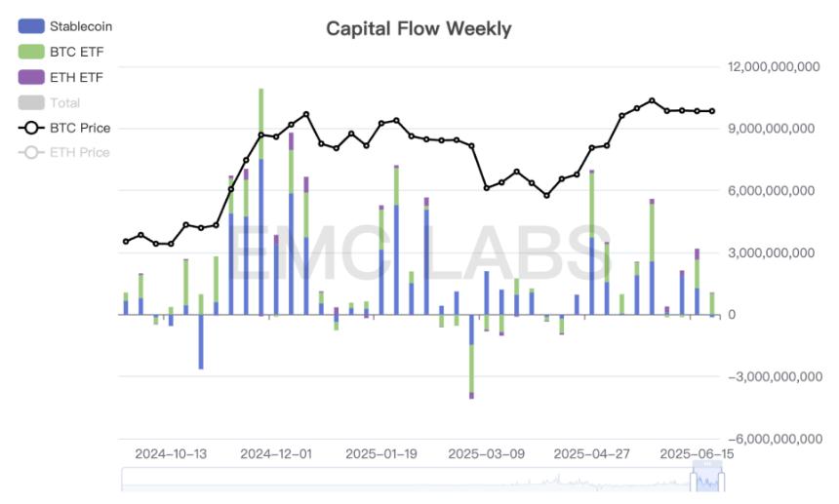Click the ETH Price legend line marker icon
This screenshot has width=839, height=504.
(x=31, y=152)
